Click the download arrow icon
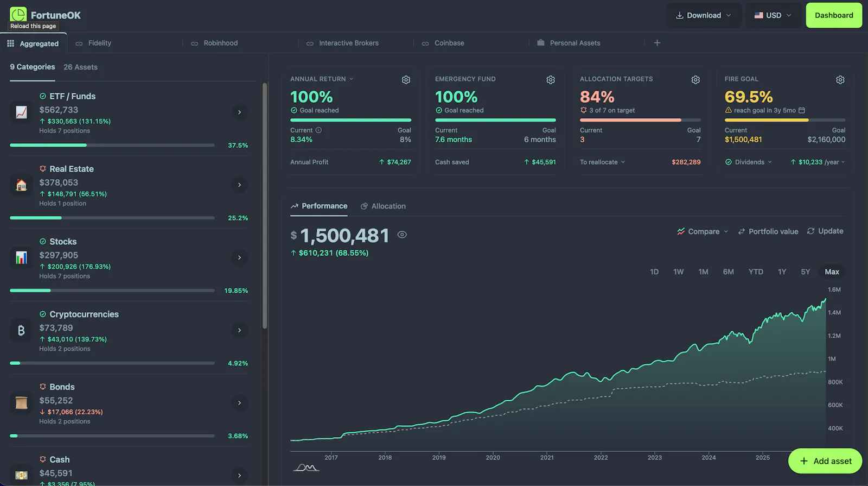This screenshot has height=486, width=868. coord(679,15)
